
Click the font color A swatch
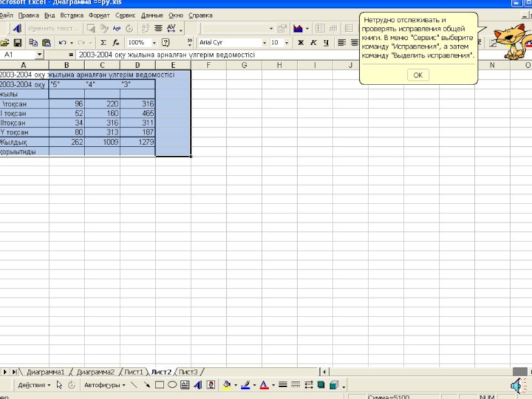264,385
